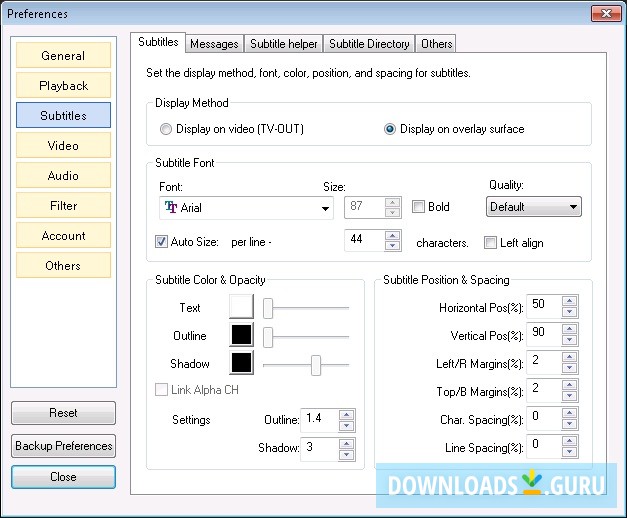Increase Shadow setting value up arrow

pyautogui.click(x=346, y=444)
